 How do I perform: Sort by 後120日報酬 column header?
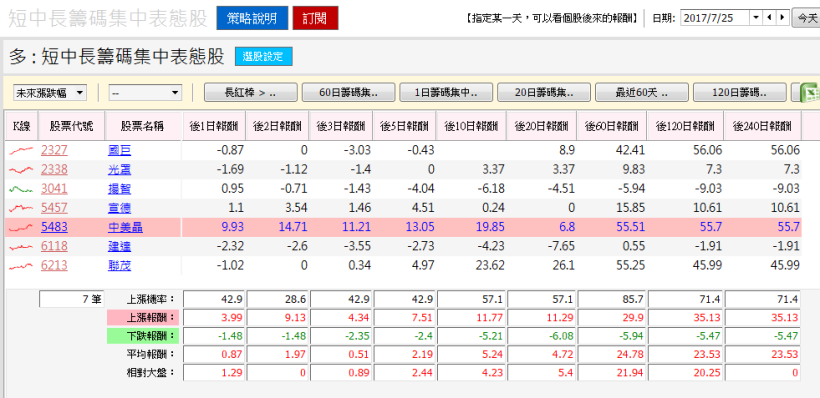pyautogui.click(x=685, y=126)
